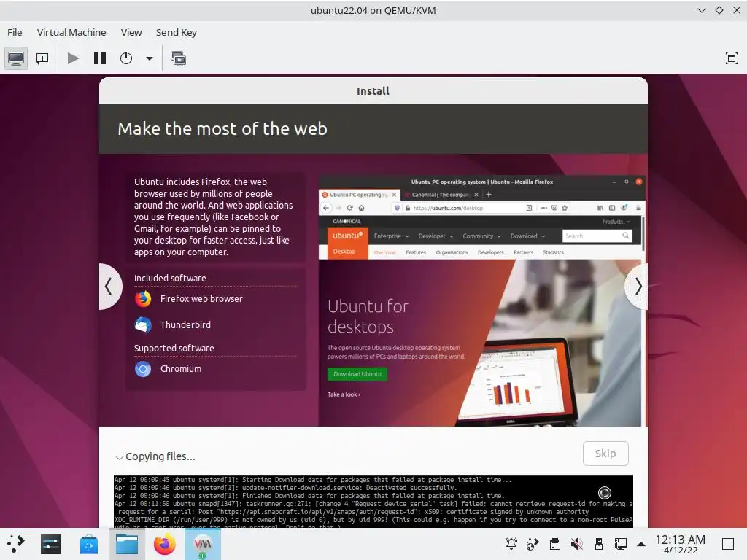Select Virtual Machine Manager taskbar entry
Image resolution: width=747 pixels, height=560 pixels.
pos(203,544)
